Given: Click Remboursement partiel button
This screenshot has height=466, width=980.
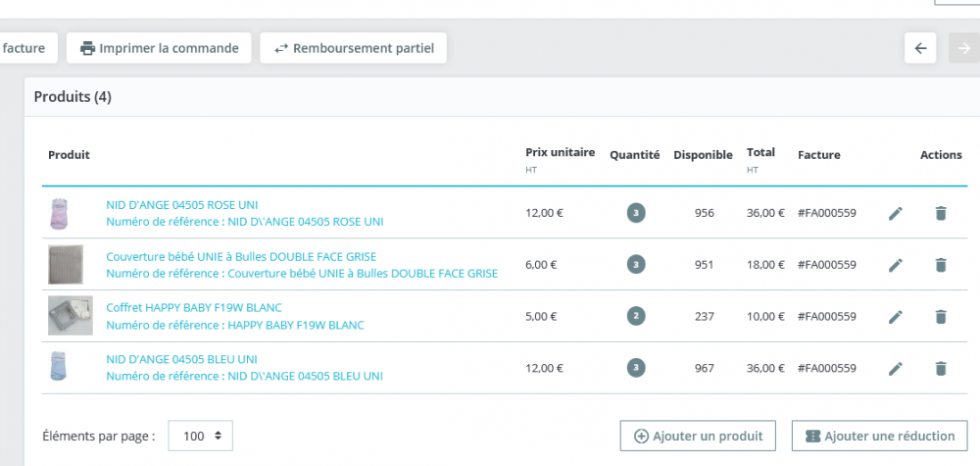Looking at the screenshot, I should click(x=354, y=48).
